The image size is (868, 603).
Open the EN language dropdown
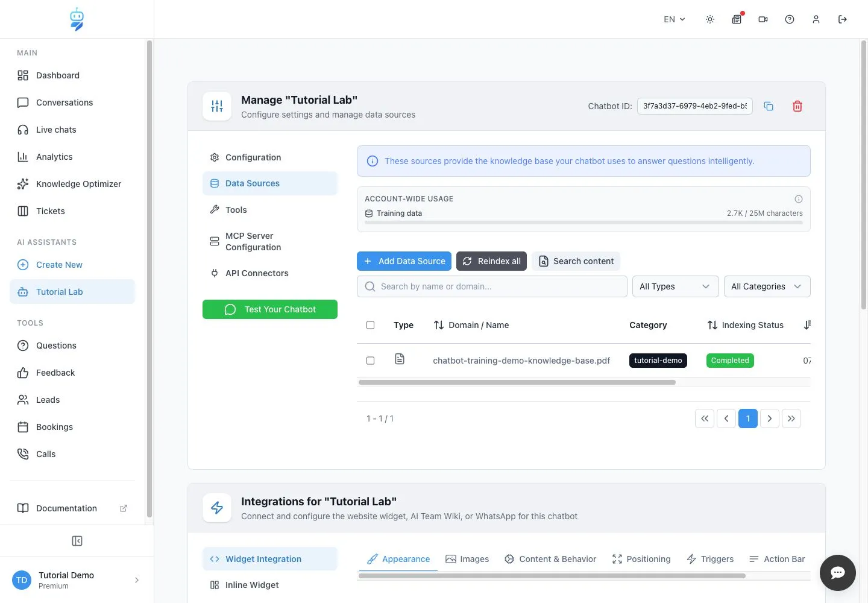[675, 19]
